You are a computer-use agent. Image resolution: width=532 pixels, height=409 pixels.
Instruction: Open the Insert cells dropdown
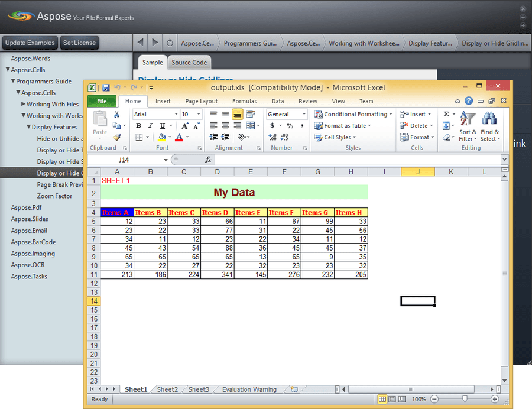coord(416,114)
